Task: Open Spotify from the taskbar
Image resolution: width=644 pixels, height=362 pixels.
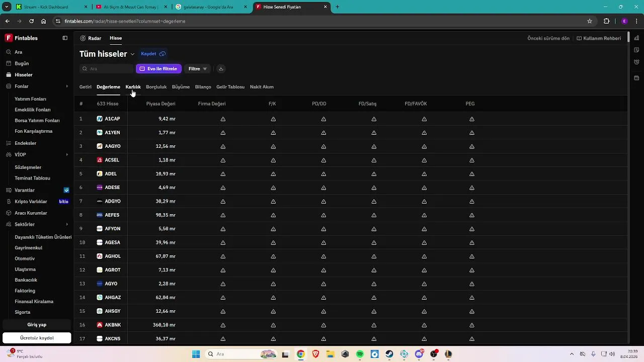Action: [x=360, y=354]
